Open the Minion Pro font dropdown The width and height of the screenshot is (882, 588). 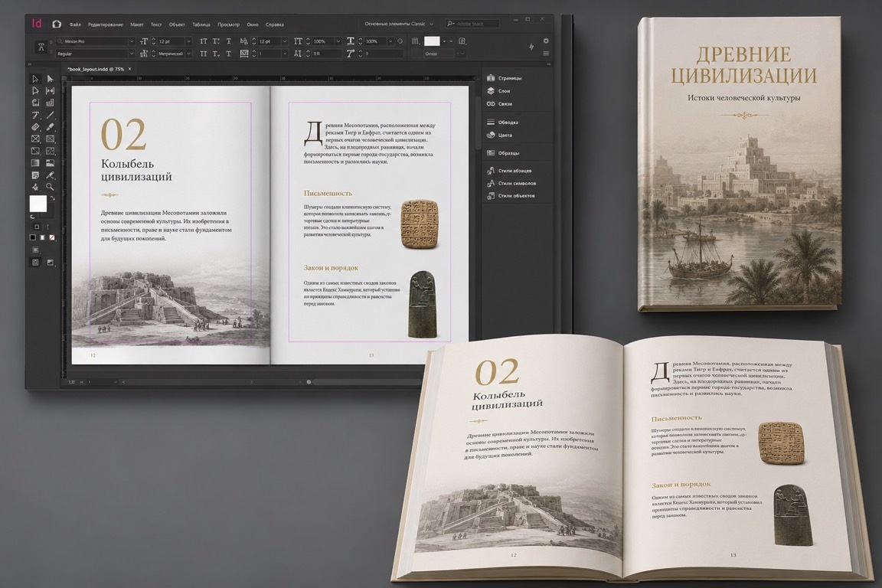(x=132, y=41)
